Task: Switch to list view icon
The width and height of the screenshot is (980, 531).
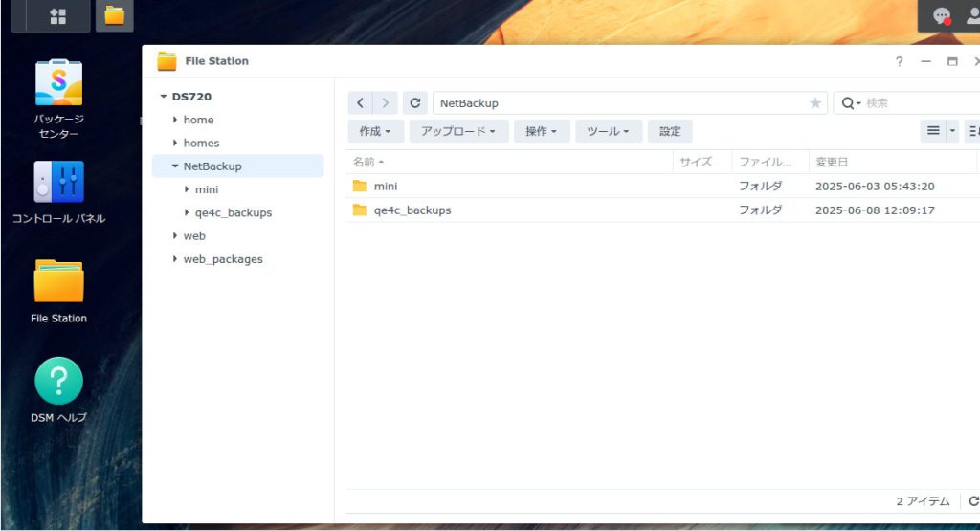Action: pyautogui.click(x=933, y=130)
